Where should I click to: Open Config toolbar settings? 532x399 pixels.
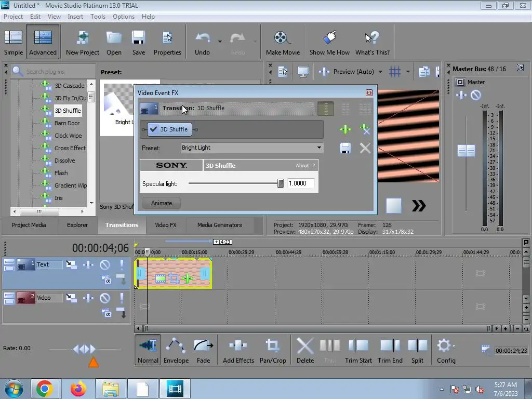pyautogui.click(x=446, y=350)
